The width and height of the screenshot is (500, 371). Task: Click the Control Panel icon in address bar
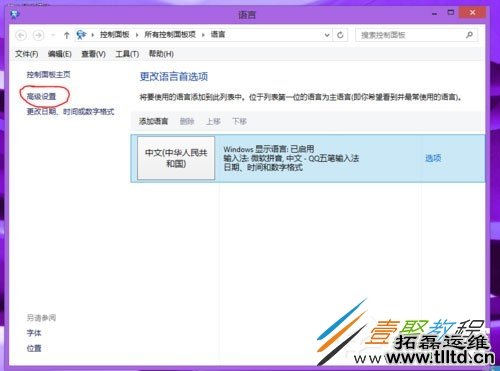[81, 35]
